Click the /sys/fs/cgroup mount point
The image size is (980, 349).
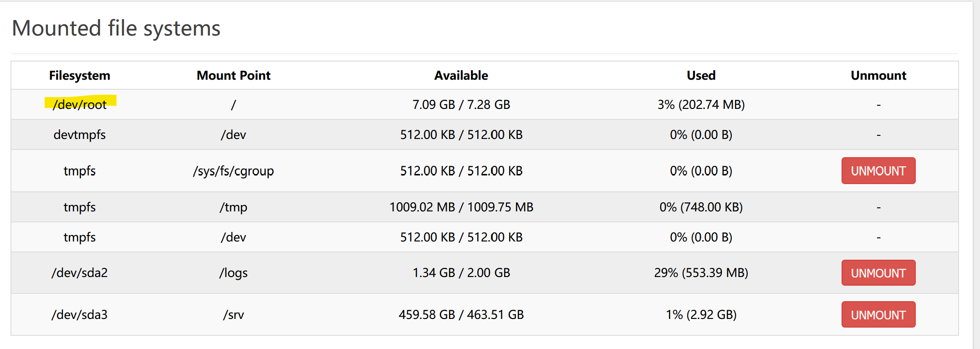pyautogui.click(x=233, y=171)
